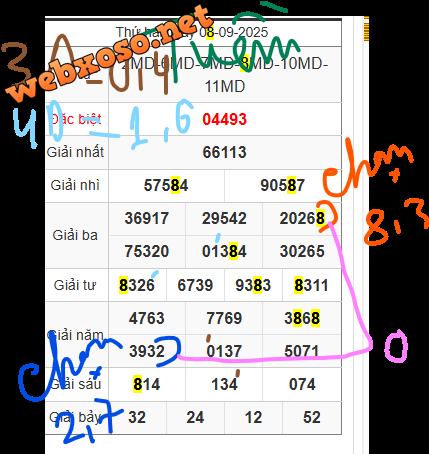Select seventh prize number 32

[137, 417]
